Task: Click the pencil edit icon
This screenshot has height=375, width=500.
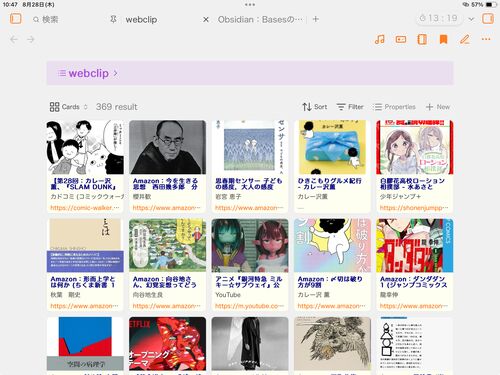Action: [465, 40]
